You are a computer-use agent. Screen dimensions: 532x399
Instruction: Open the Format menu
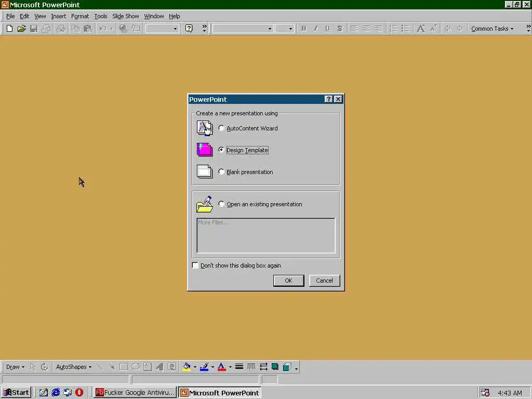pyautogui.click(x=80, y=16)
